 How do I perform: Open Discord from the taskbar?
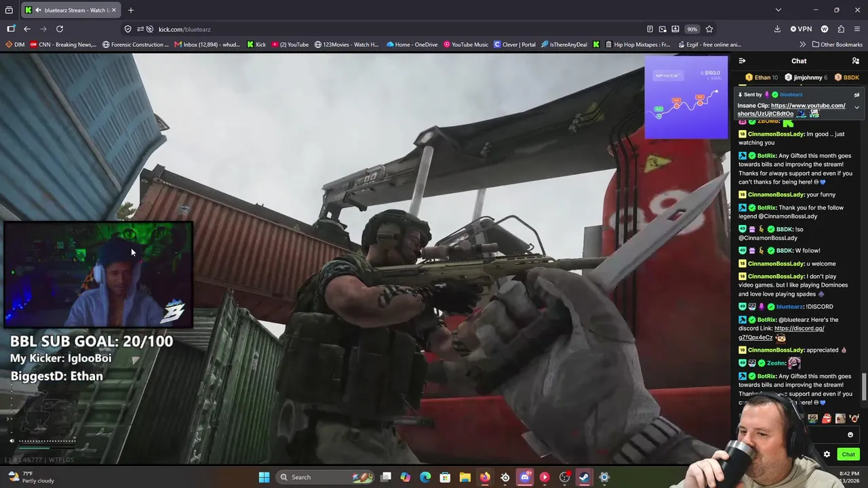click(x=524, y=477)
